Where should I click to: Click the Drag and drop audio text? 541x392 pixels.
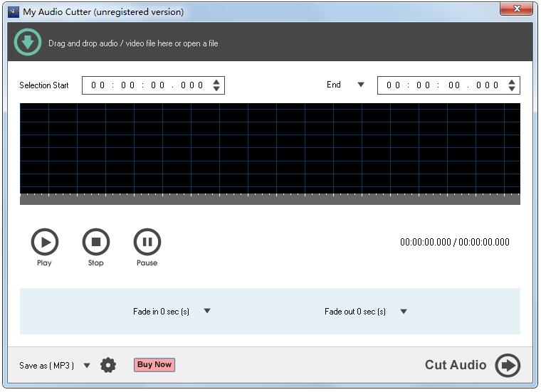coord(133,43)
